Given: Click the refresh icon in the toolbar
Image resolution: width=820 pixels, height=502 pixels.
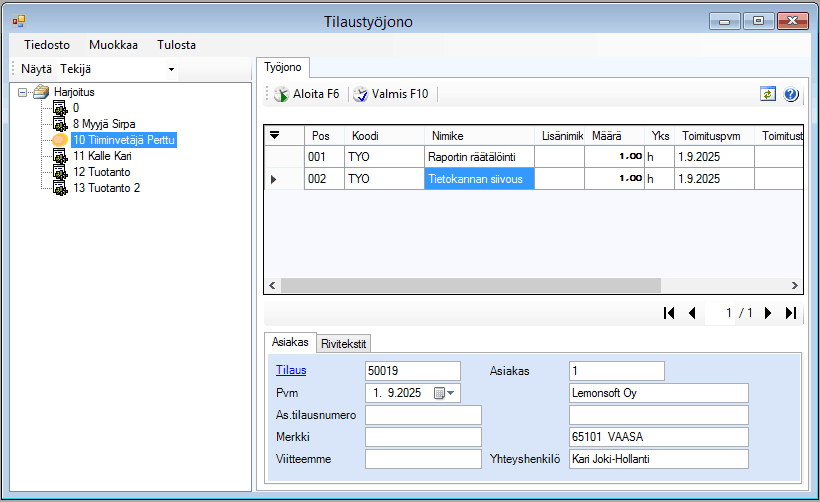Looking at the screenshot, I should tap(768, 94).
